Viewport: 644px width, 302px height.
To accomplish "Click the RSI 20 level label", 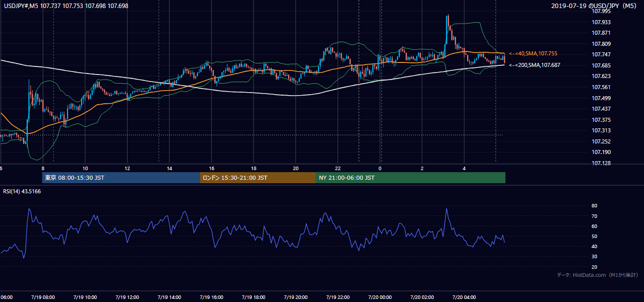I will coord(595,267).
